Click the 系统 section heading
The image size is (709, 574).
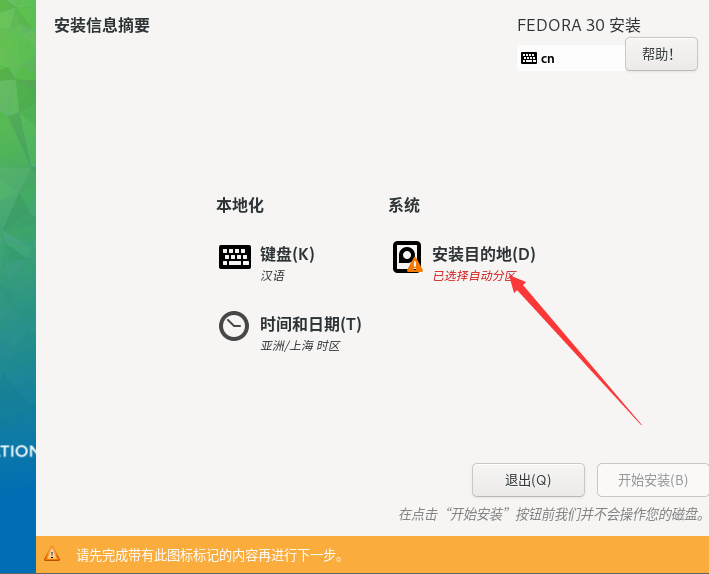point(404,205)
